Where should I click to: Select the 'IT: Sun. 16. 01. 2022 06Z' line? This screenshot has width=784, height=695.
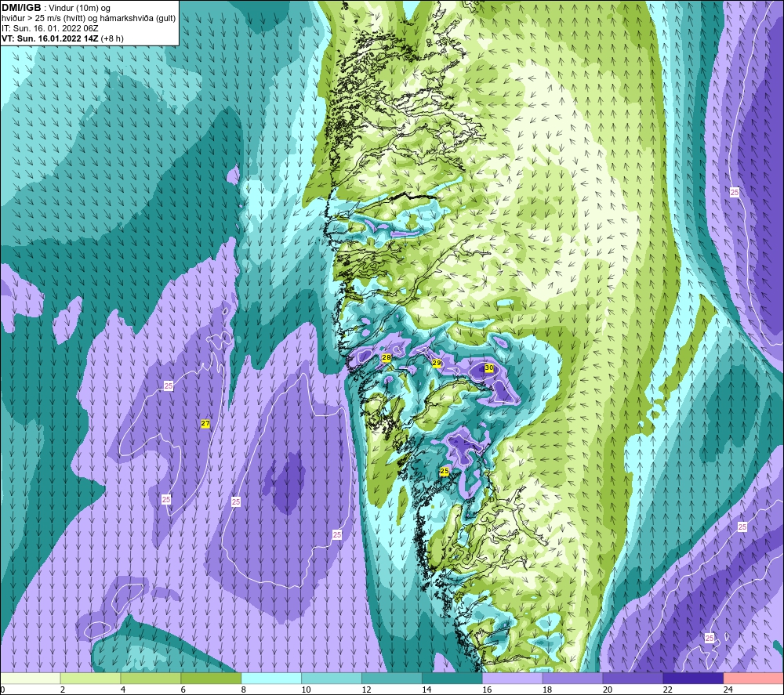[x=50, y=28]
